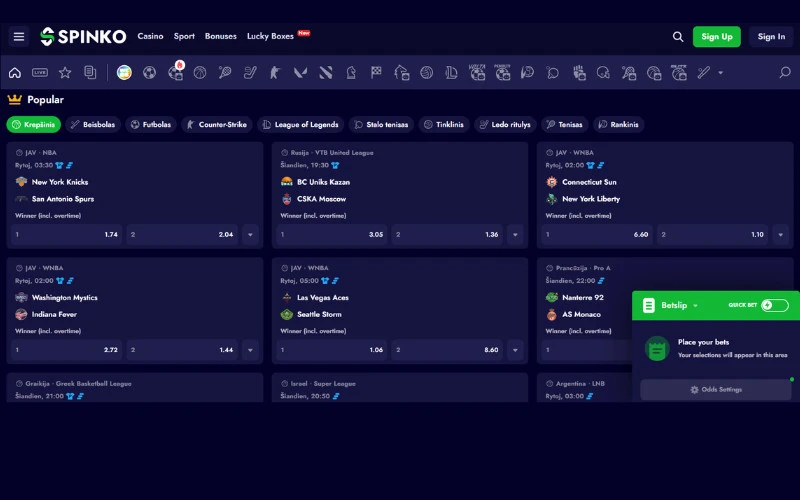The height and width of the screenshot is (500, 800).
Task: Open favorites star icon
Action: [65, 73]
